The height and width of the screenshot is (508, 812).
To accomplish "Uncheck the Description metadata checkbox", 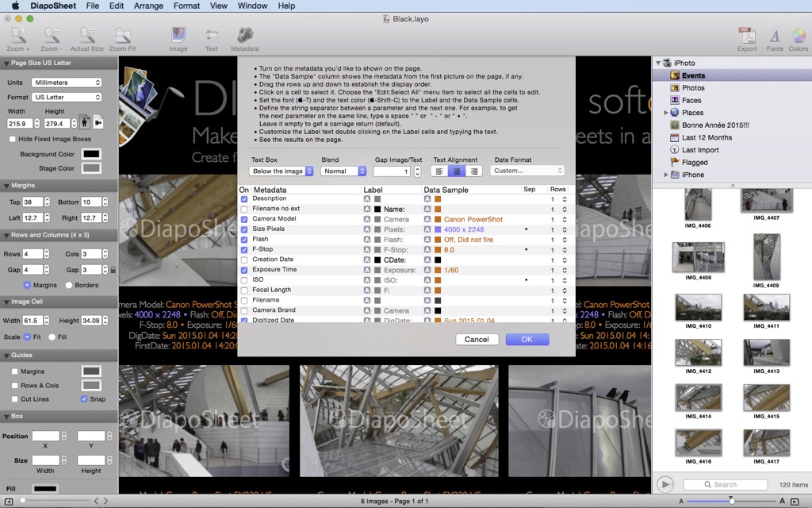I will pos(244,199).
